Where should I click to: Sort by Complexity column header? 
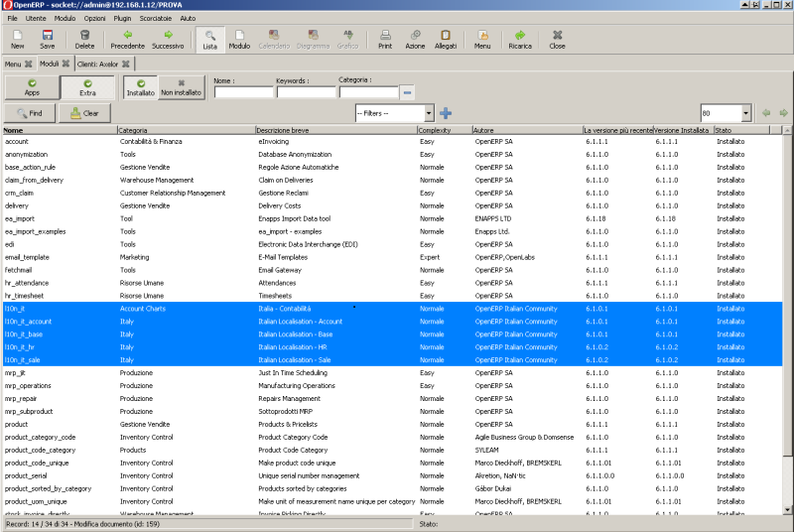(444, 130)
